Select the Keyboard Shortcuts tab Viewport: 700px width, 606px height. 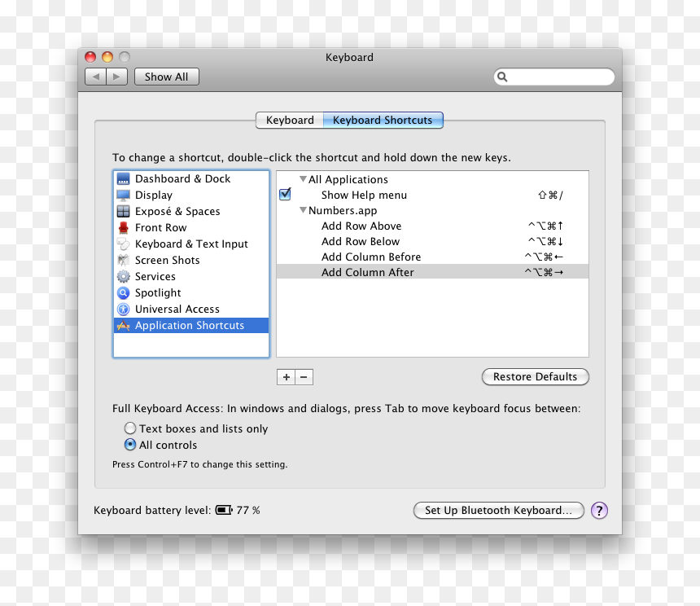tap(383, 120)
